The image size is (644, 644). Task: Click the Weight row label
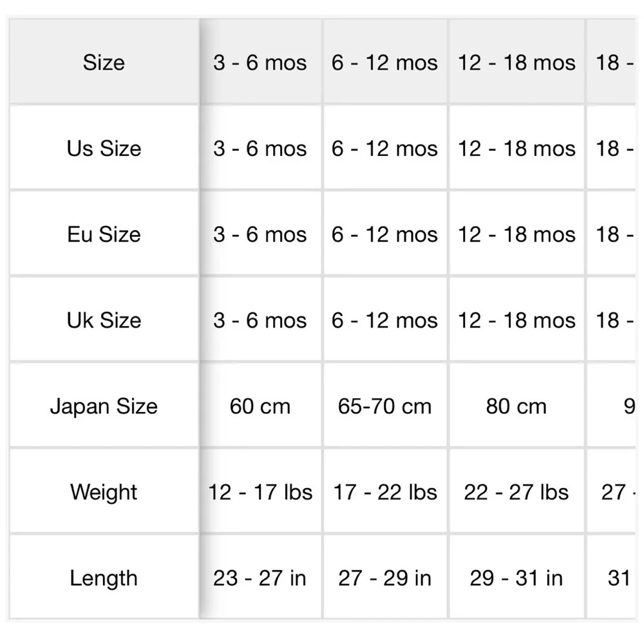(104, 491)
